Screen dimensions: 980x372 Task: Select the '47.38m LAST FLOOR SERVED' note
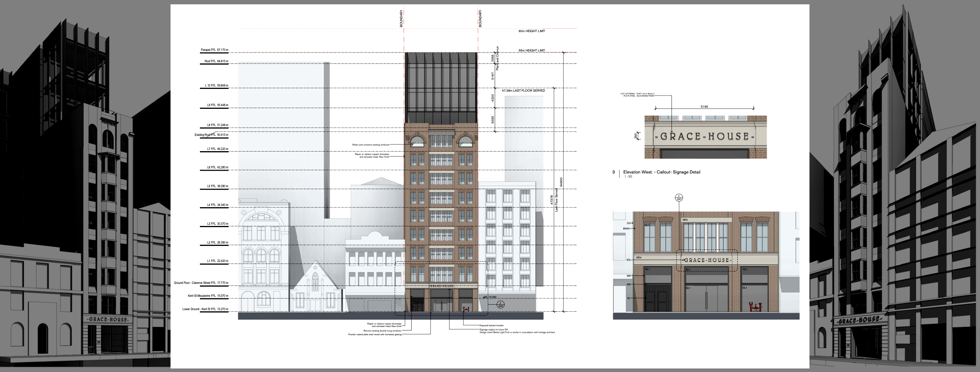point(523,90)
